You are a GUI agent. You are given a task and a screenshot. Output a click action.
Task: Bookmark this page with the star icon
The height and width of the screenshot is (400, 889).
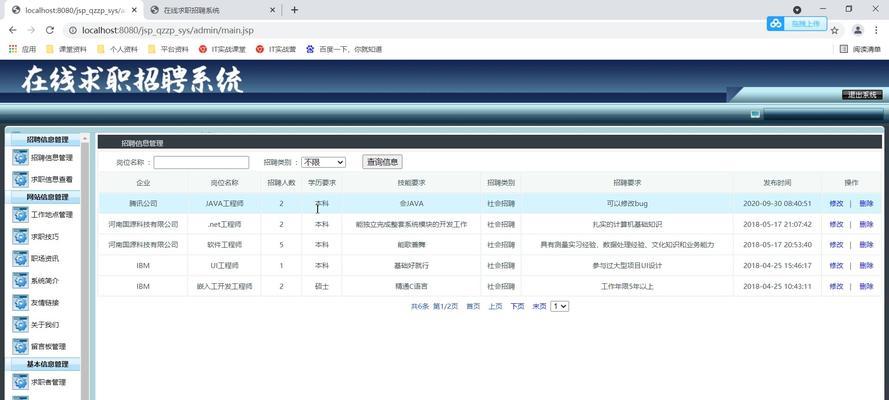[x=835, y=31]
